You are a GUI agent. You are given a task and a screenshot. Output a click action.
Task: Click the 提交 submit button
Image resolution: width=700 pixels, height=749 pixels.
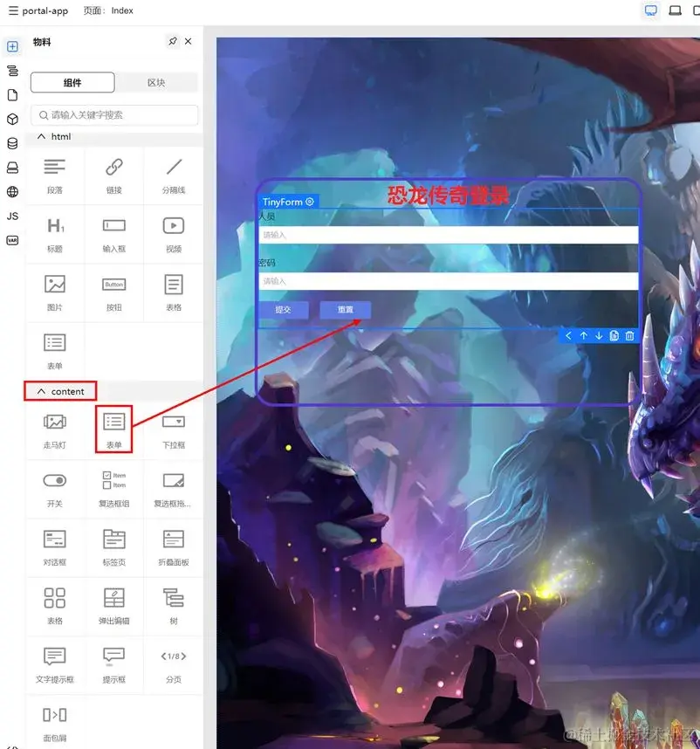pos(283,310)
